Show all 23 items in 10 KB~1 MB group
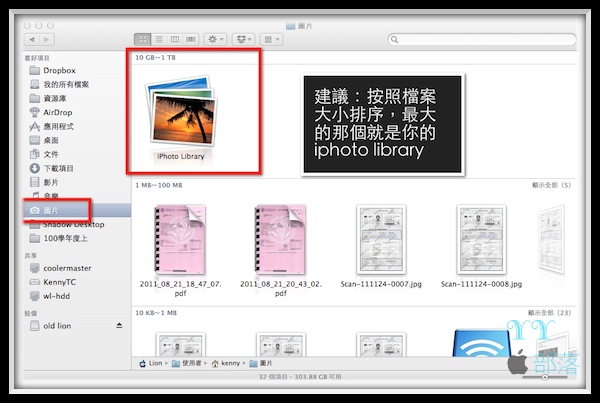 coord(549,313)
